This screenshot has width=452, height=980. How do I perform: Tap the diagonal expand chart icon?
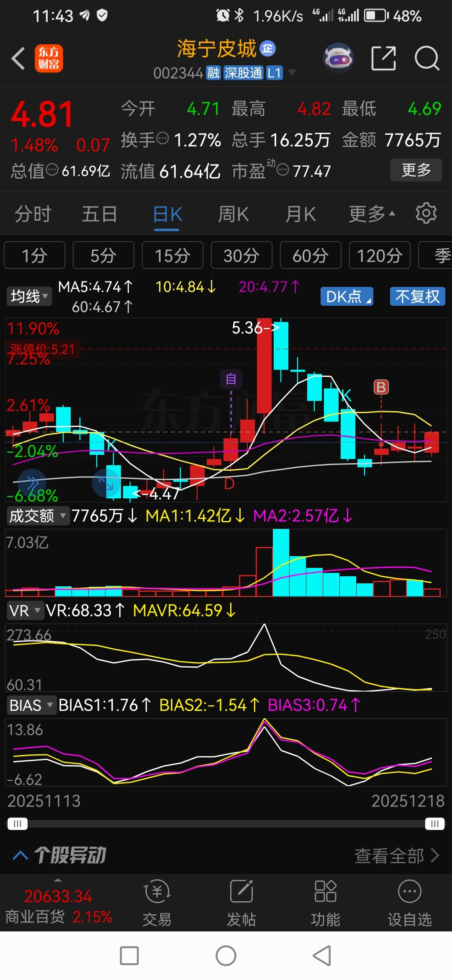click(x=106, y=483)
